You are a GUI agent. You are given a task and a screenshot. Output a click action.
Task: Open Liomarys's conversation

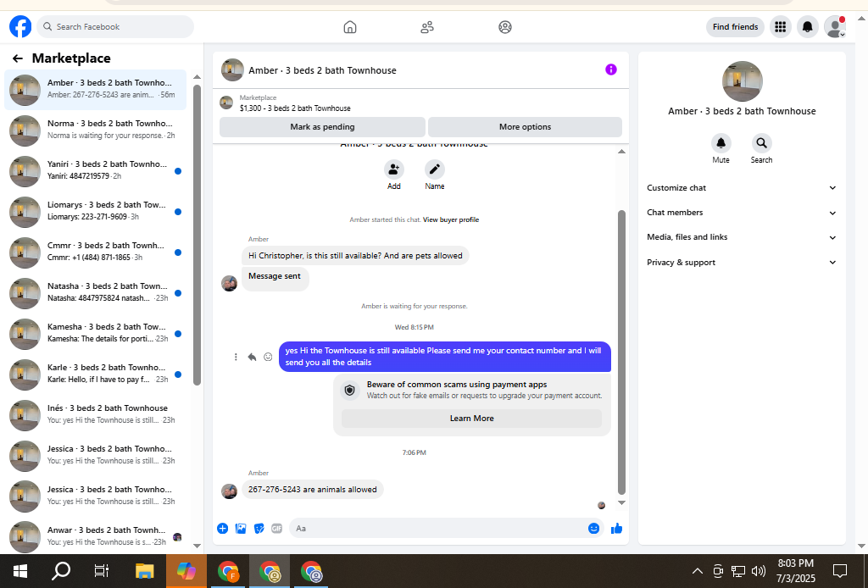click(95, 212)
